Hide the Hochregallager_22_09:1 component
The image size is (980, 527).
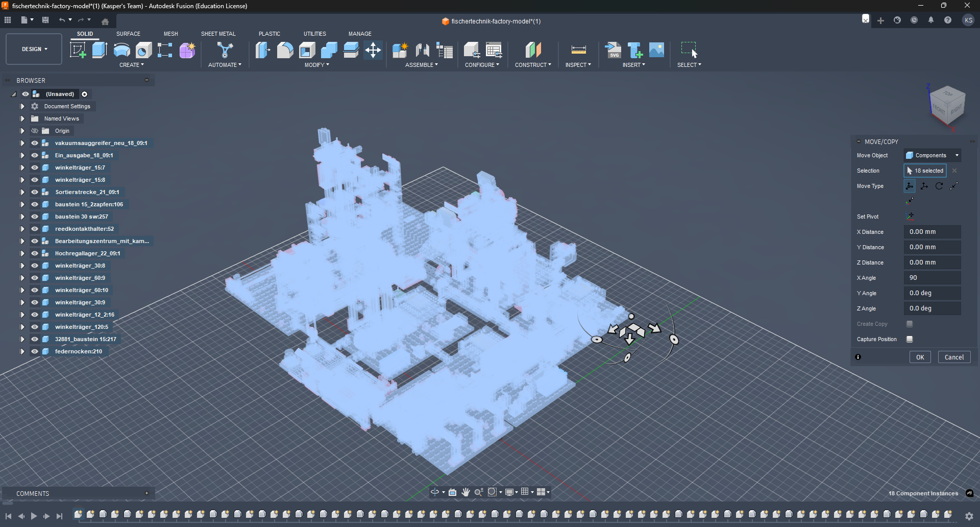click(35, 253)
